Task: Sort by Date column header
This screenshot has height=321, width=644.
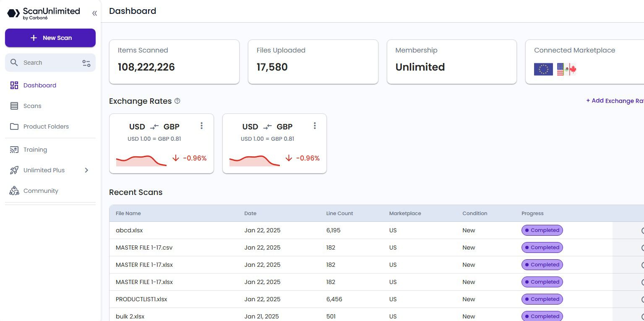Action: 250,213
